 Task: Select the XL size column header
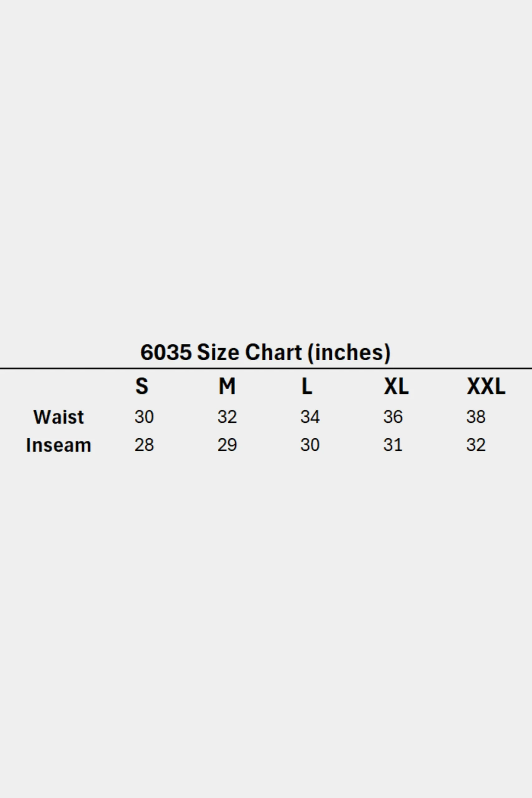pyautogui.click(x=396, y=386)
